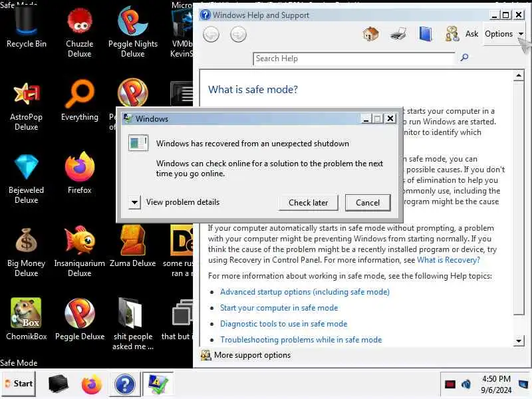Open the 'What is Recovery?' link

(x=448, y=260)
